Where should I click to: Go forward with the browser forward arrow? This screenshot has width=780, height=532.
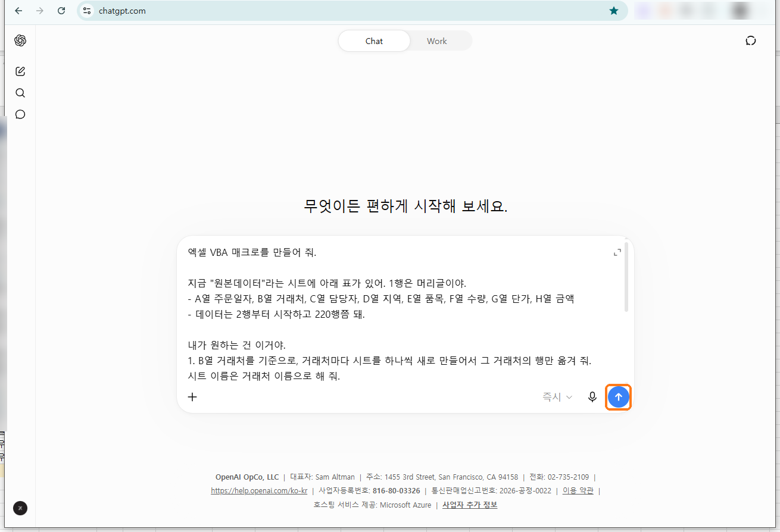pyautogui.click(x=40, y=11)
